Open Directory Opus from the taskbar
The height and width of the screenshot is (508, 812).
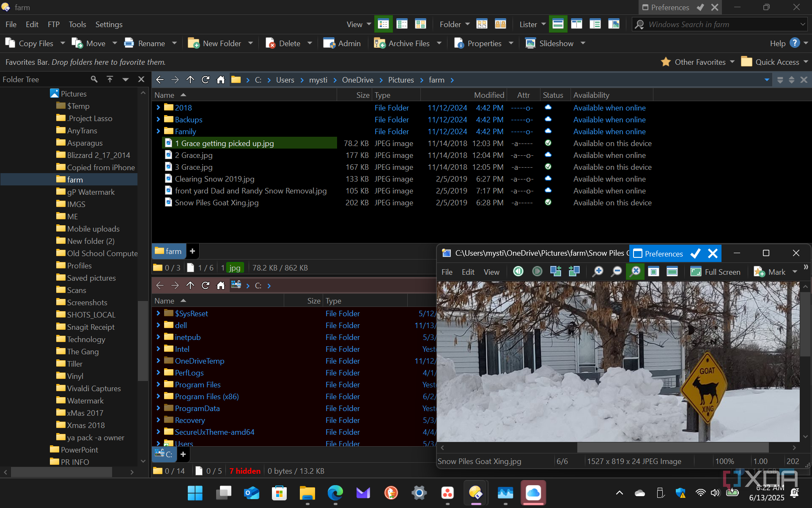(476, 492)
